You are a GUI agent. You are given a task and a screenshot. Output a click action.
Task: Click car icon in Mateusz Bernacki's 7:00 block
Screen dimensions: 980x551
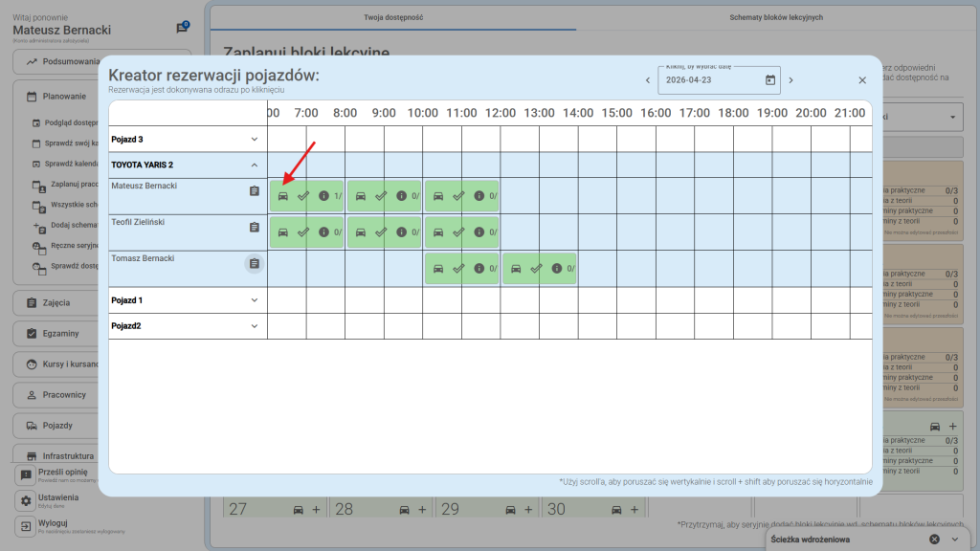click(x=282, y=196)
